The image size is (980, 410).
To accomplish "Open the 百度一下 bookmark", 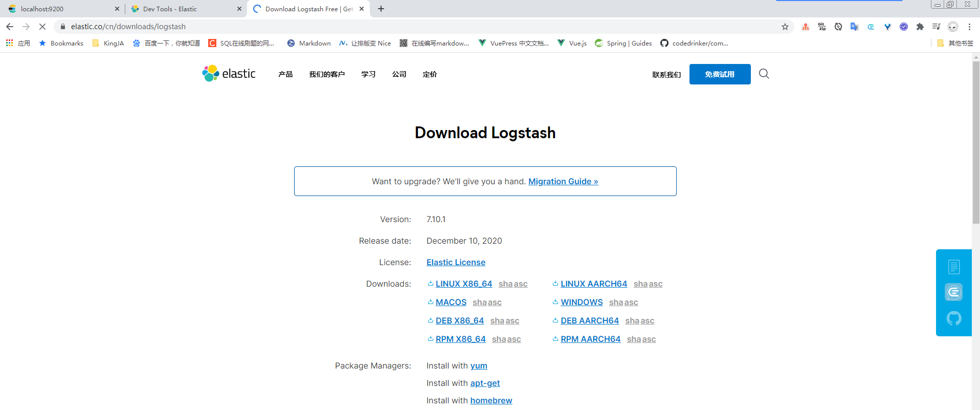I will point(166,43).
